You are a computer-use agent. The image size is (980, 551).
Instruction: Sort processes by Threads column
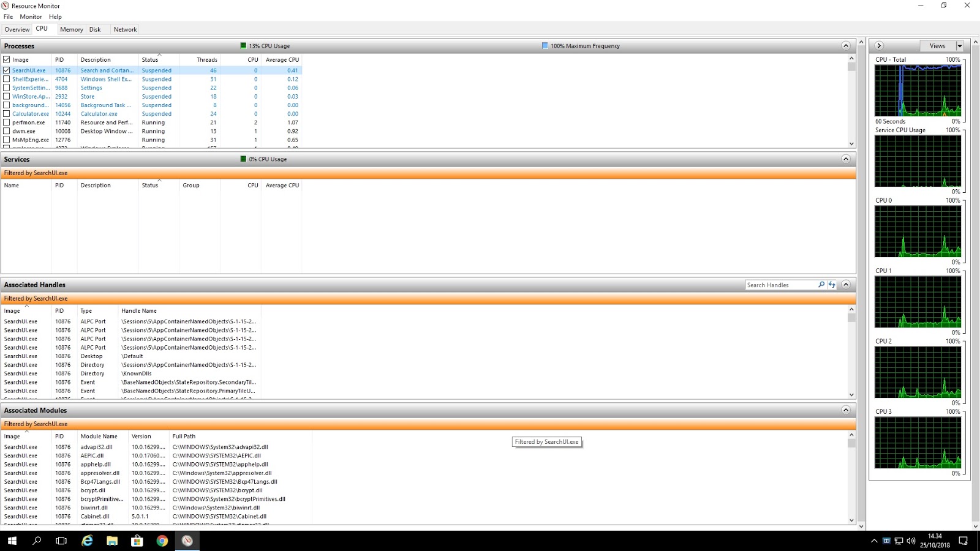click(200, 60)
